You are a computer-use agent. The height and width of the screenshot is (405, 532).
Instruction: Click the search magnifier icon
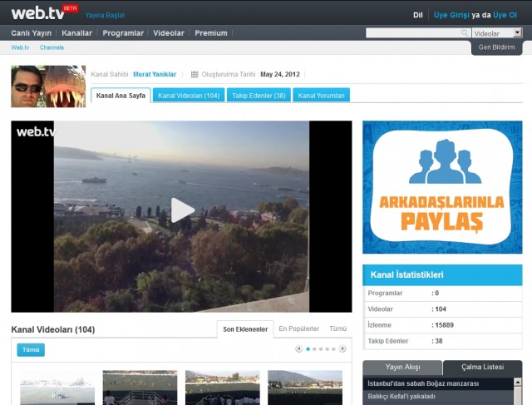coord(465,33)
